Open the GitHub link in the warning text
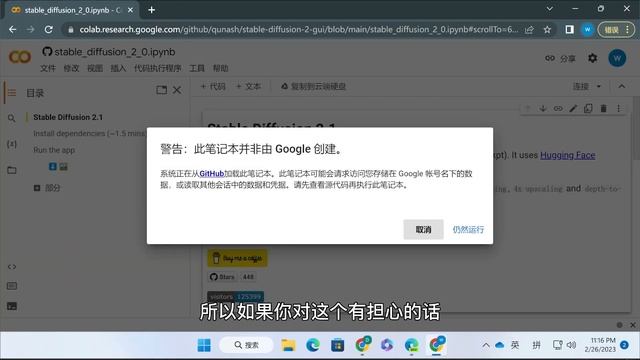Viewport: 640px width, 360px height. (x=211, y=174)
